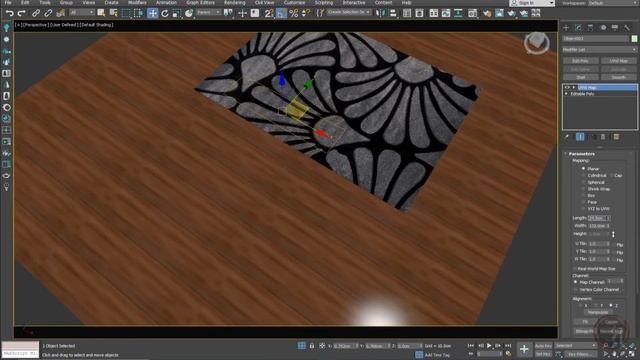Select the Unlink Selection tool
This screenshot has width=640, height=360.
[48, 13]
